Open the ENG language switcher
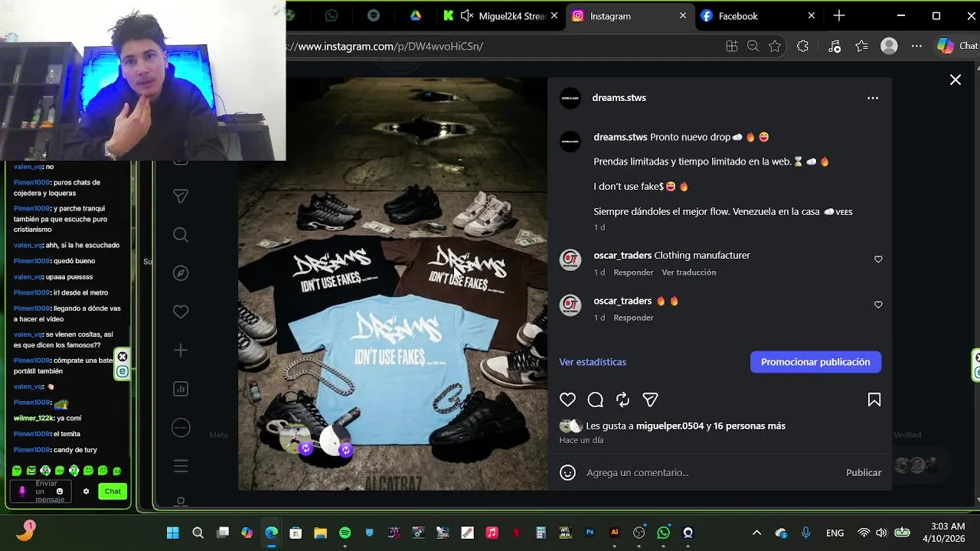Viewport: 980px width, 551px height. click(835, 533)
